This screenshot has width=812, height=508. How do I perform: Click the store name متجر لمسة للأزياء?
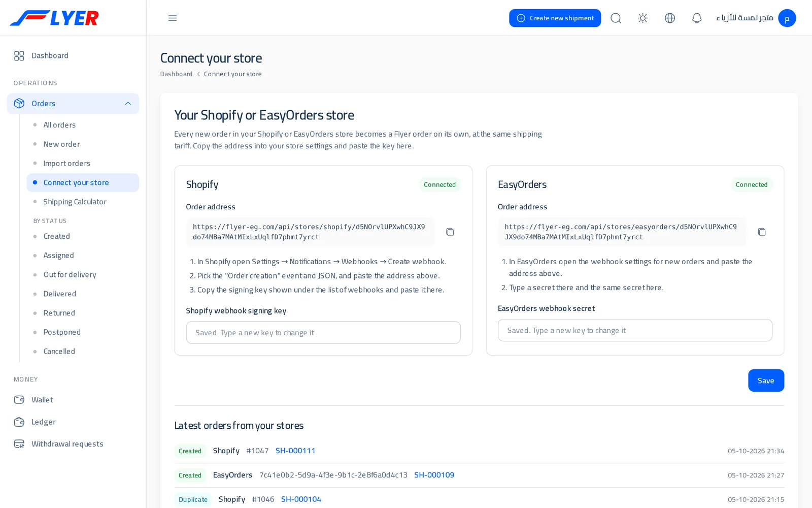coord(745,18)
